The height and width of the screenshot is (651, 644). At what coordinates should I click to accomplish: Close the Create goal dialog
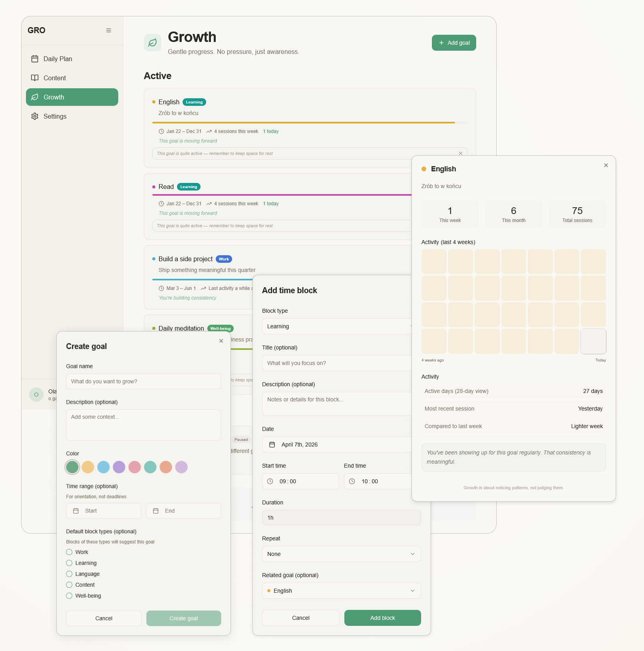pyautogui.click(x=221, y=341)
